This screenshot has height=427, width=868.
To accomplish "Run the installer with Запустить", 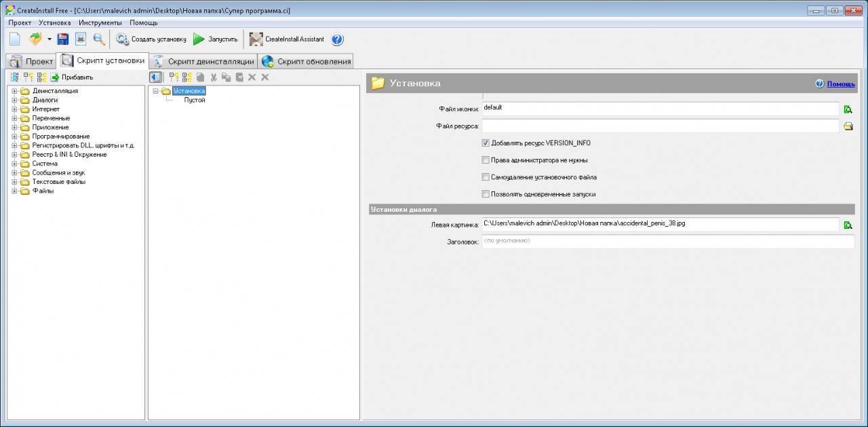I will pos(216,39).
